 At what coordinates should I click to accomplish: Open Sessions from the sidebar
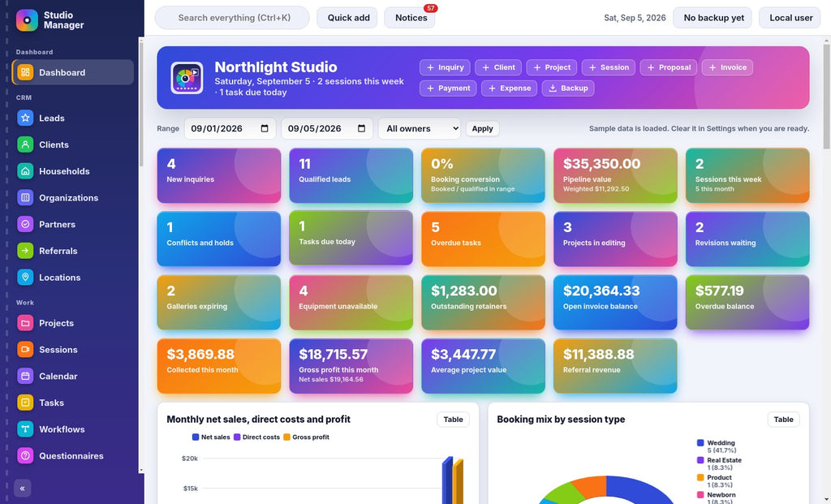pyautogui.click(x=72, y=349)
